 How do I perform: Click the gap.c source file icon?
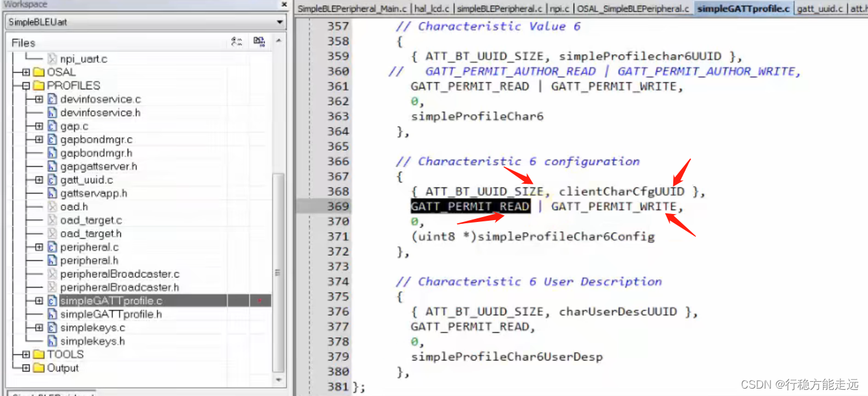[x=52, y=126]
